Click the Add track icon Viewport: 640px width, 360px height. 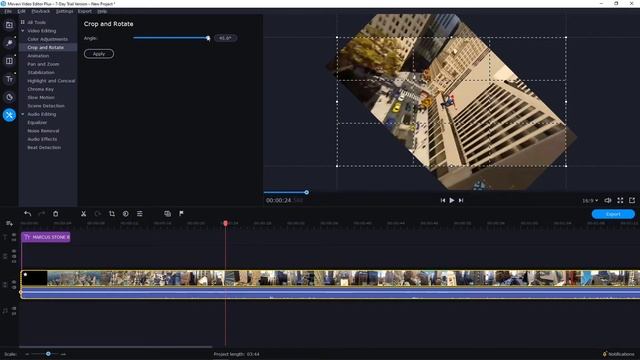[9, 223]
